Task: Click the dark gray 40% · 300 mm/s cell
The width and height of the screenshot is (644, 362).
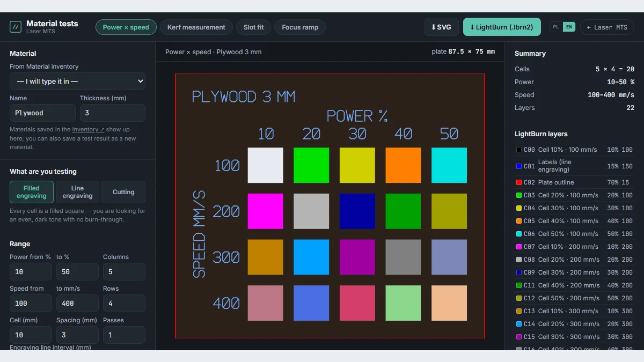Action: click(403, 257)
